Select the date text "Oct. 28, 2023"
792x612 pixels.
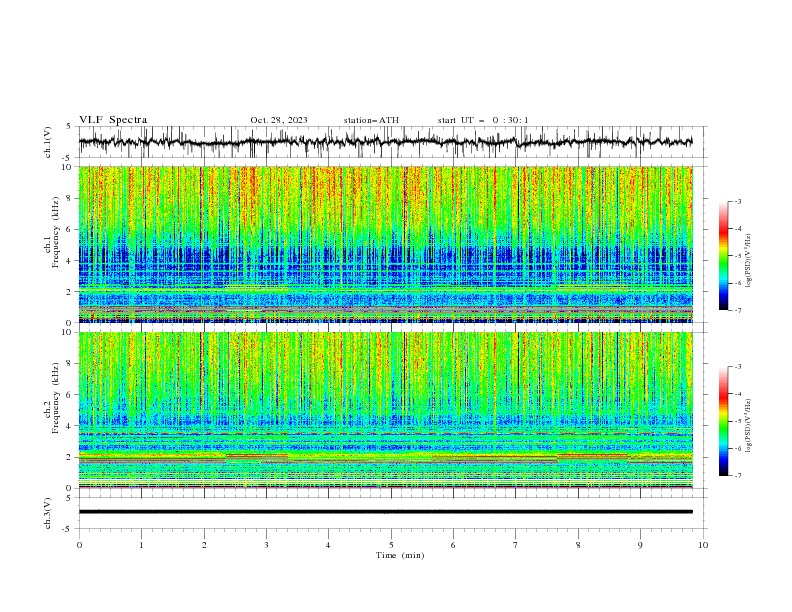[279, 120]
